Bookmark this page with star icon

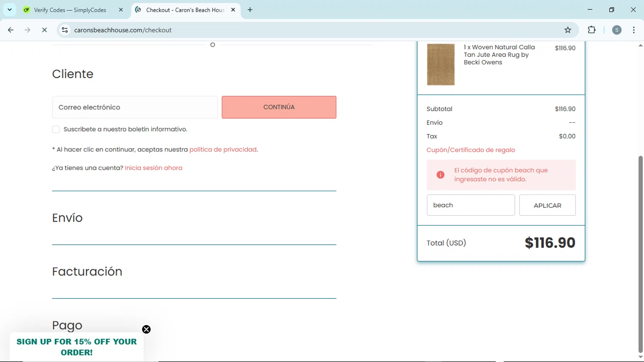point(568,30)
